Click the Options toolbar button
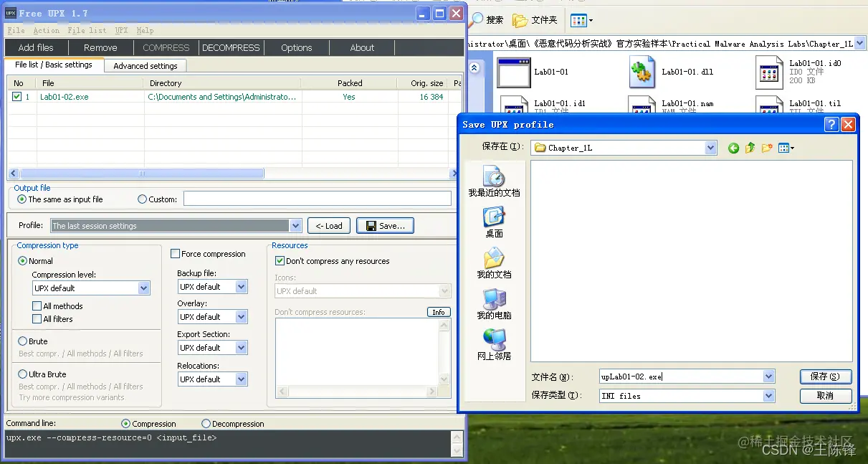 click(297, 48)
